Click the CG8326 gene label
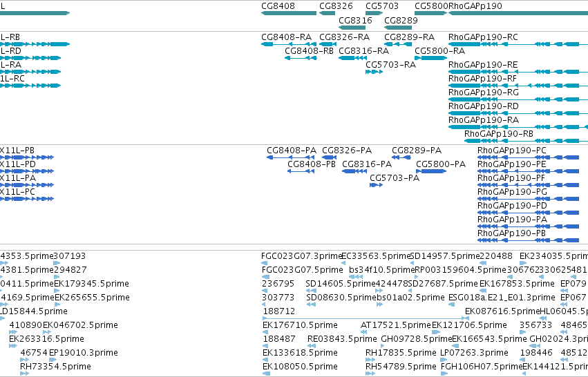The width and height of the screenshot is (588, 377). click(336, 6)
